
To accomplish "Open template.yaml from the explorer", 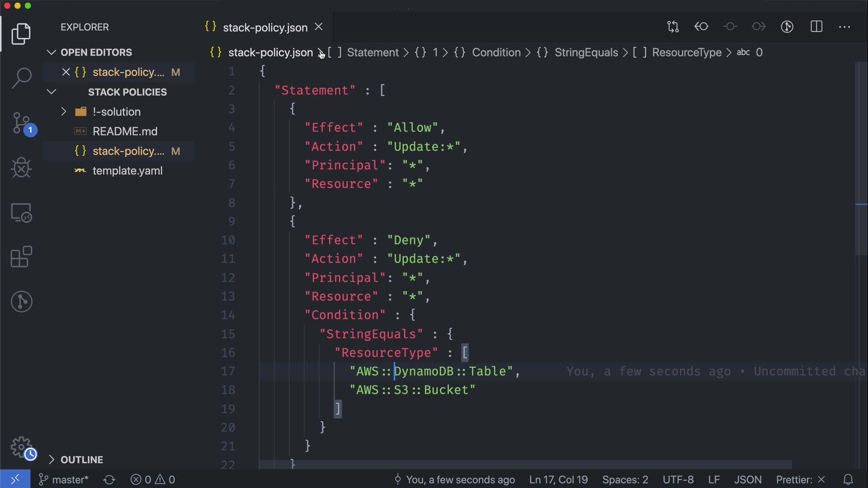I will 127,171.
